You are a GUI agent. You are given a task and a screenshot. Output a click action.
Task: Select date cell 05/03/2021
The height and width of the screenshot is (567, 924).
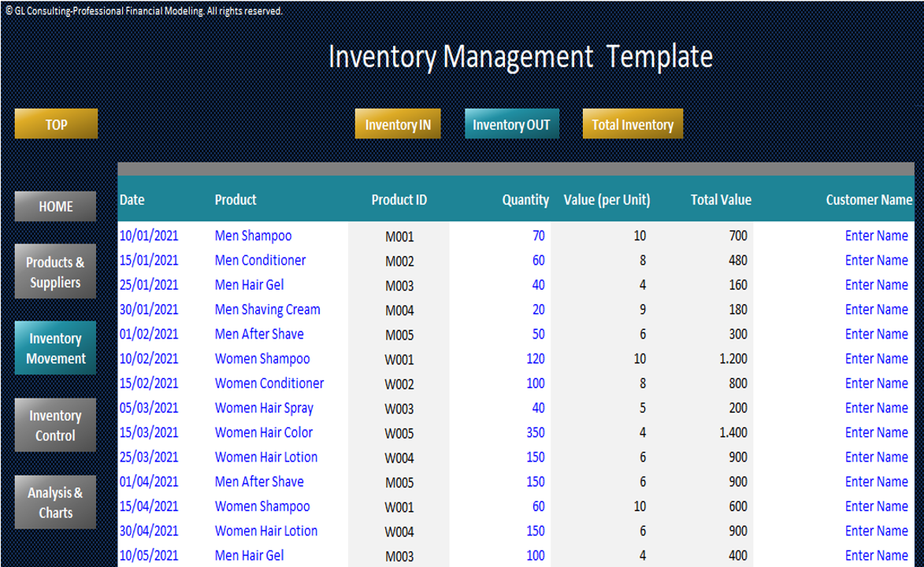pyautogui.click(x=149, y=408)
